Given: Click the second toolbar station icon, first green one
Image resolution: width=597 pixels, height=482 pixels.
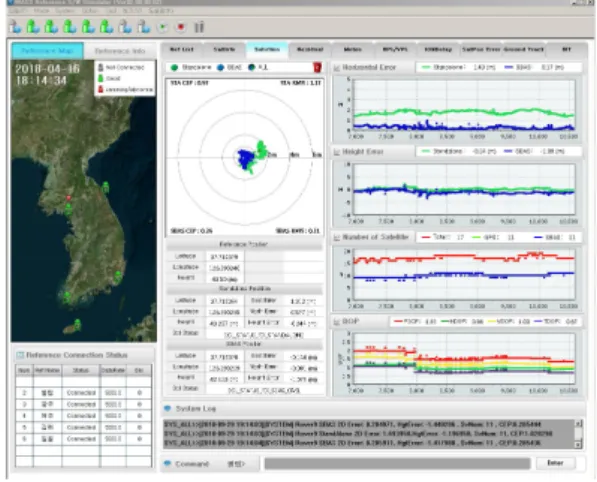Looking at the screenshot, I should pos(33,27).
